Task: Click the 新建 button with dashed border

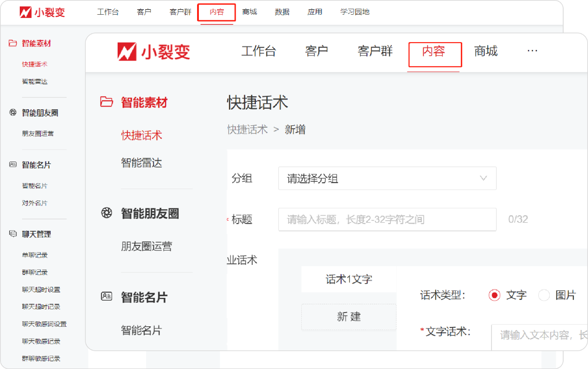Action: (x=349, y=317)
